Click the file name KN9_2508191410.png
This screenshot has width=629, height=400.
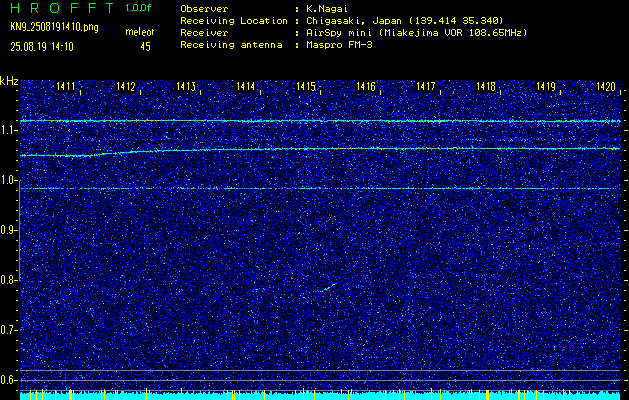coord(54,27)
